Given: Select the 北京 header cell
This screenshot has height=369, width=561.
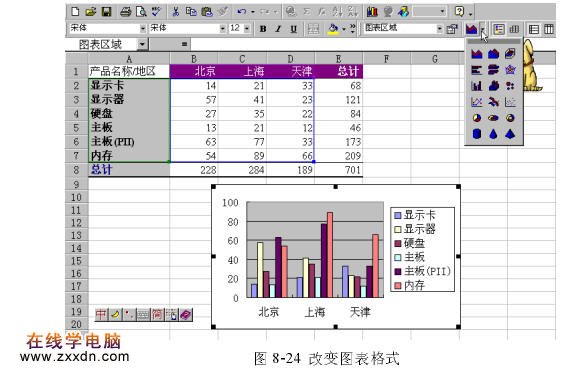Looking at the screenshot, I should click(x=194, y=71).
